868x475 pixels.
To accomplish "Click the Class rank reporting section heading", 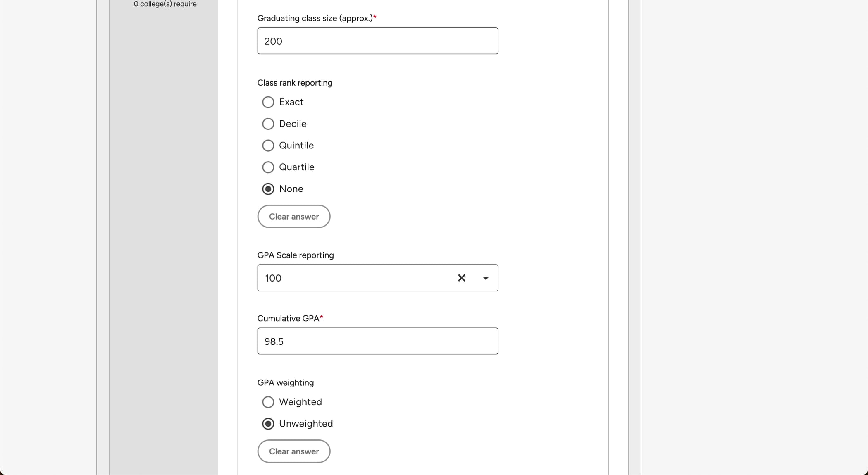I will coord(294,83).
